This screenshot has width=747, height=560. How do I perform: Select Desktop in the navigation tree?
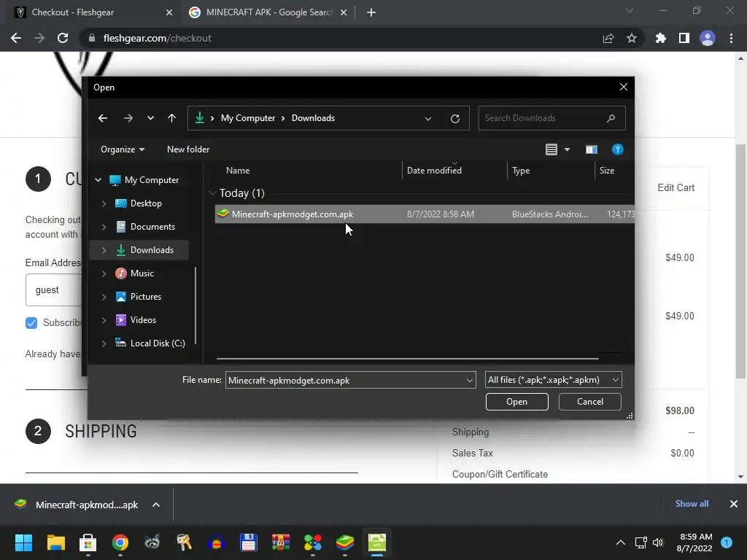pyautogui.click(x=146, y=203)
